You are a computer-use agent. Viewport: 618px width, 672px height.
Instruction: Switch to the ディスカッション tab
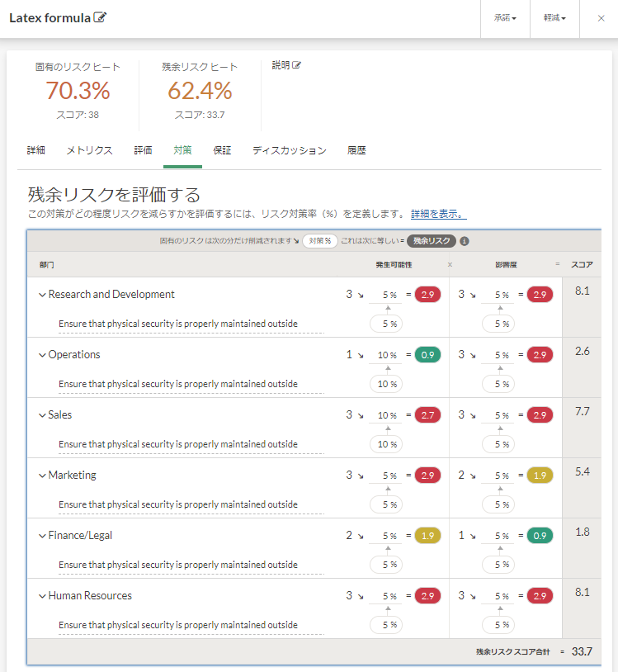point(289,150)
